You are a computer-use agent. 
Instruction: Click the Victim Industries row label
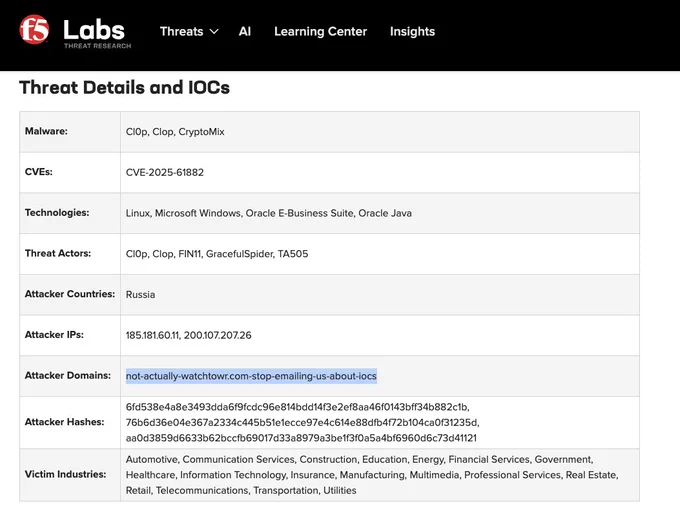tap(65, 474)
